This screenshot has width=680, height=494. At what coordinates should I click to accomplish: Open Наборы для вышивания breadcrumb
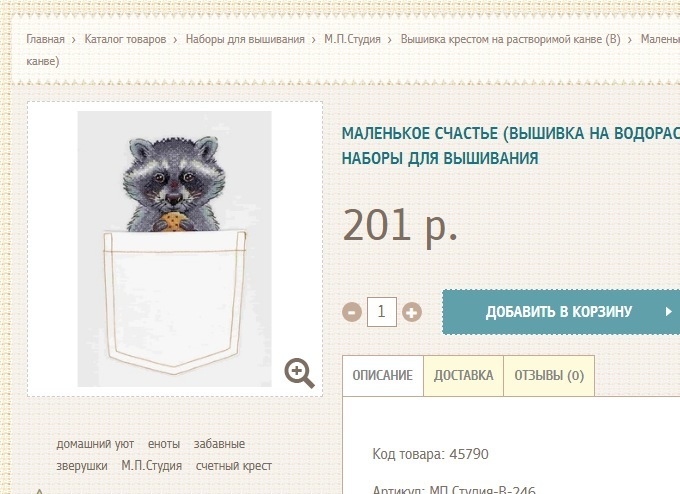pyautogui.click(x=245, y=39)
